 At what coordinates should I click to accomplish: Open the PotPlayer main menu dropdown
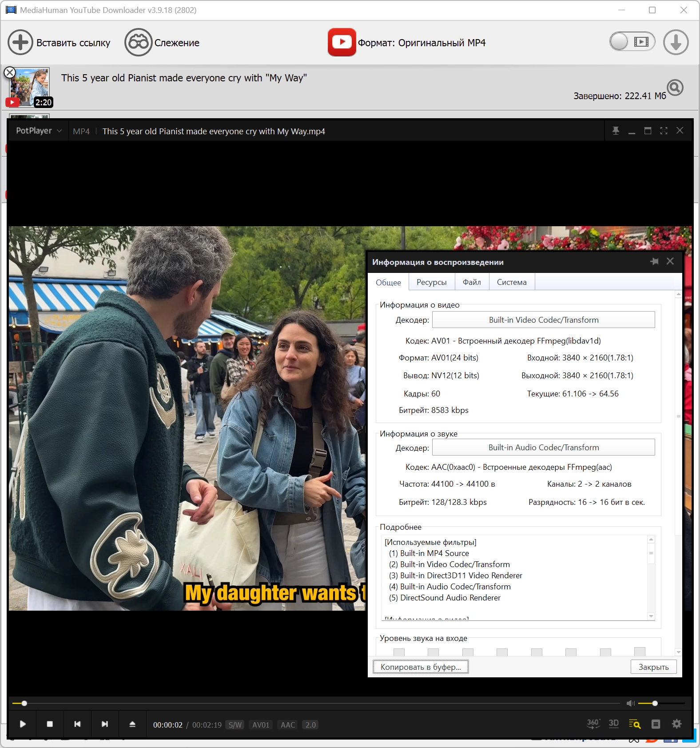click(39, 131)
